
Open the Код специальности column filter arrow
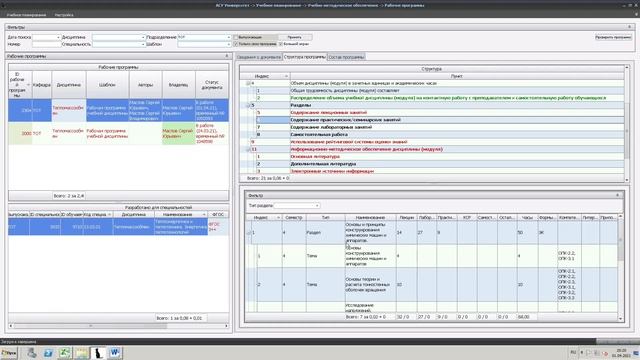[x=109, y=215]
